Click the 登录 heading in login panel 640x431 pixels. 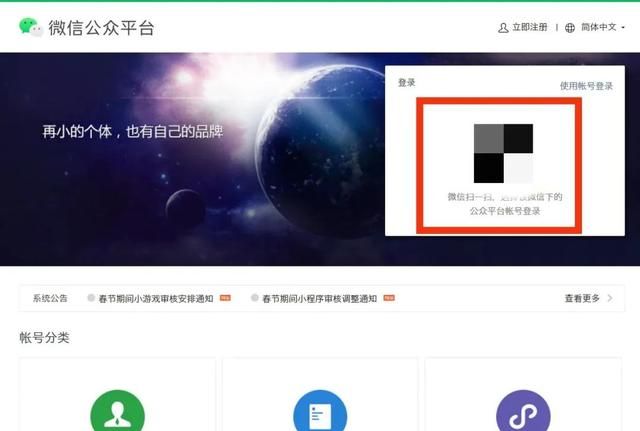click(x=407, y=83)
